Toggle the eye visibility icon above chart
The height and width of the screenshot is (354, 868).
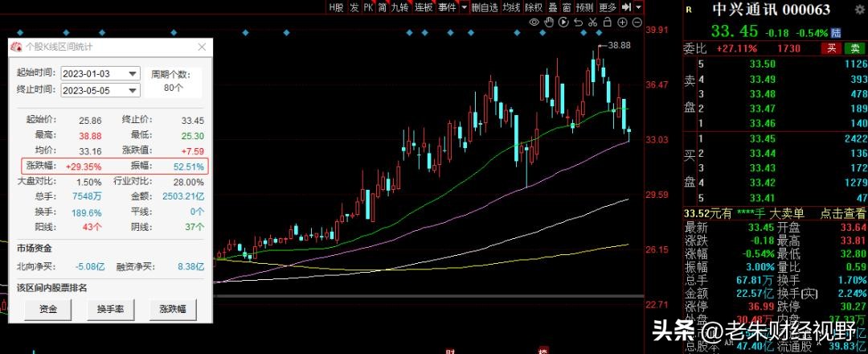(534, 23)
